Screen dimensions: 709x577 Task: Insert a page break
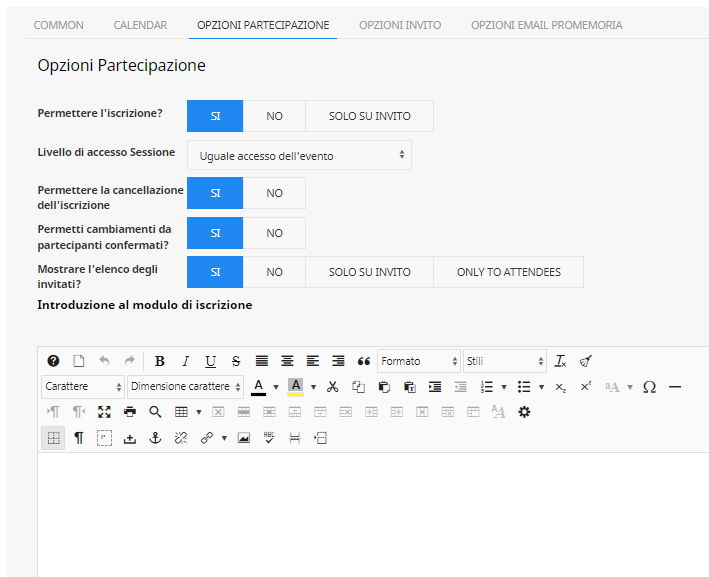[295, 438]
